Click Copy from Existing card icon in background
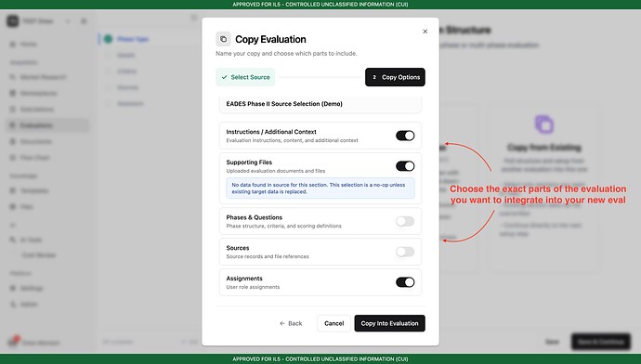This screenshot has width=641, height=364. [544, 124]
